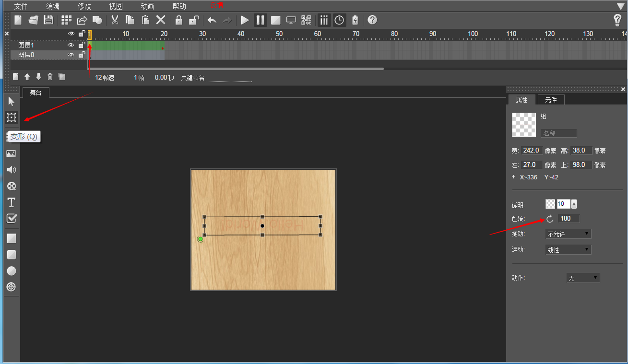Undo the last action
Image resolution: width=628 pixels, height=364 pixels.
point(212,20)
